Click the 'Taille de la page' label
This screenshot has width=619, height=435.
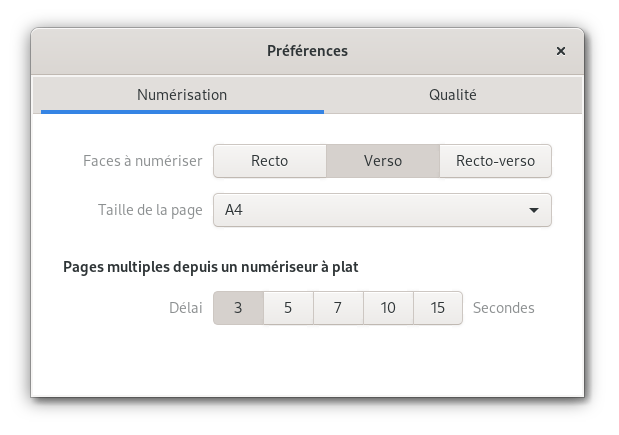coord(150,211)
